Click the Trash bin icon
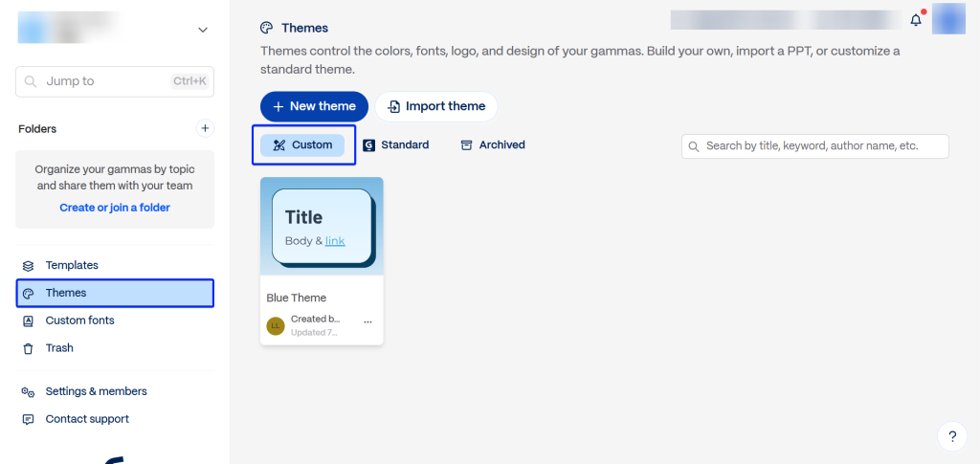This screenshot has width=980, height=464. point(28,348)
